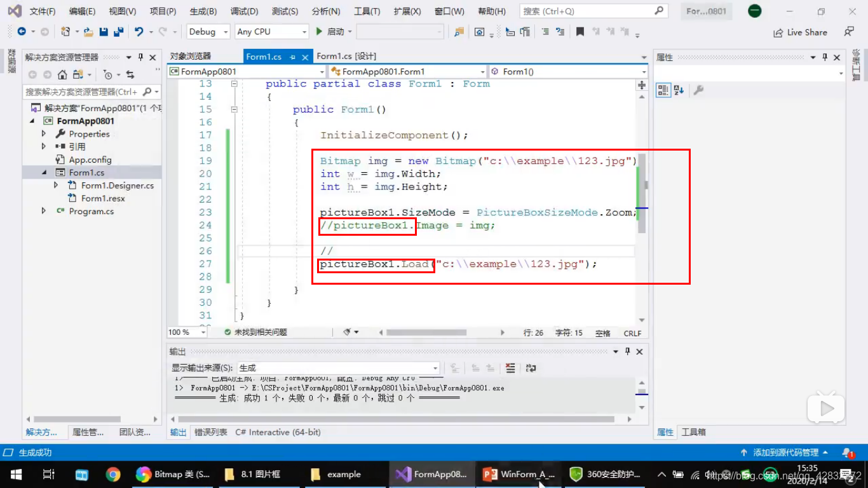Close the Form1.cs tab with its X
868x488 pixels.
(x=306, y=57)
